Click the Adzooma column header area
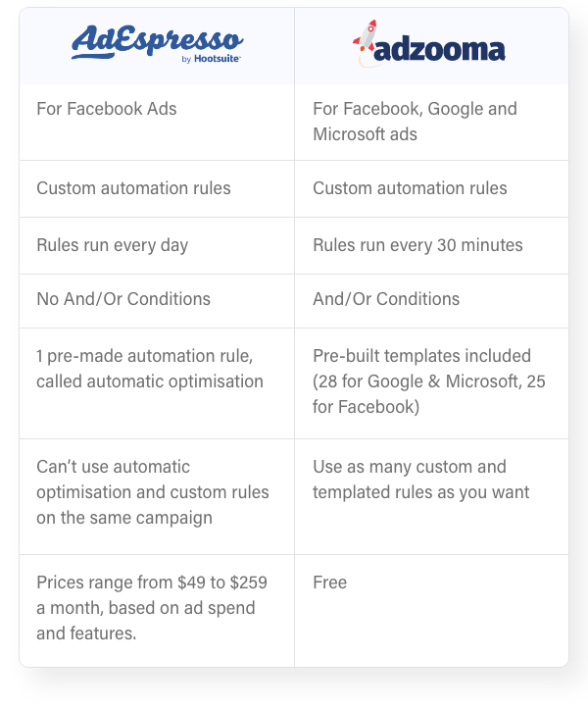588x709 pixels. pos(431,46)
